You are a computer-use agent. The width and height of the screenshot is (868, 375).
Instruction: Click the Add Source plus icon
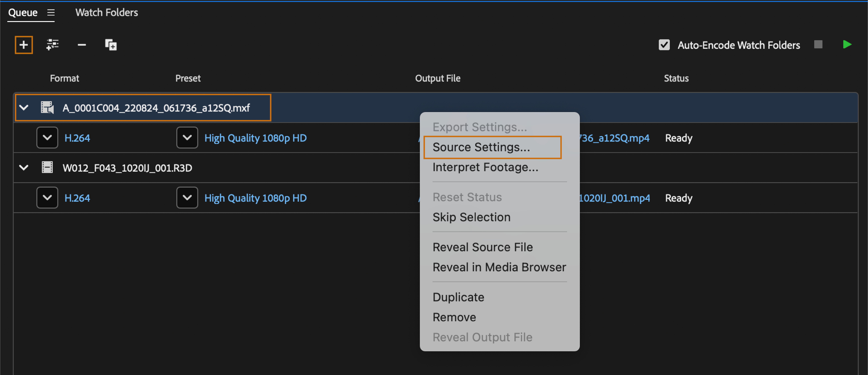point(24,45)
